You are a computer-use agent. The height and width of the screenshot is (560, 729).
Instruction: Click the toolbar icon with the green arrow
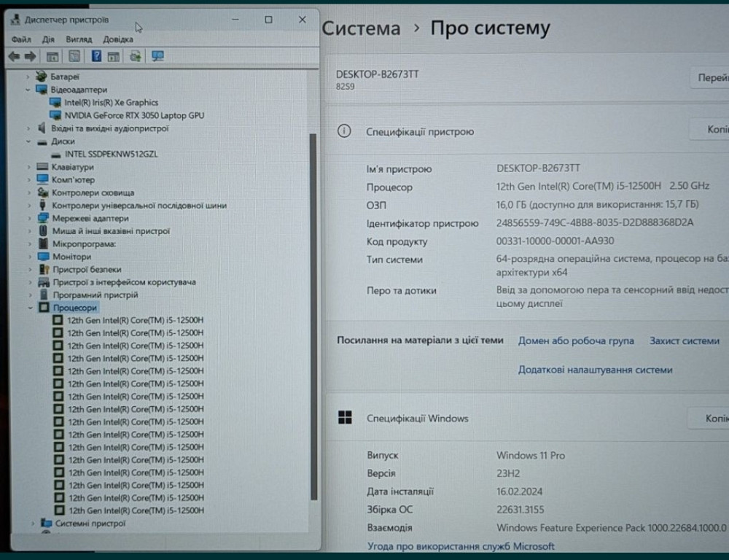point(135,56)
